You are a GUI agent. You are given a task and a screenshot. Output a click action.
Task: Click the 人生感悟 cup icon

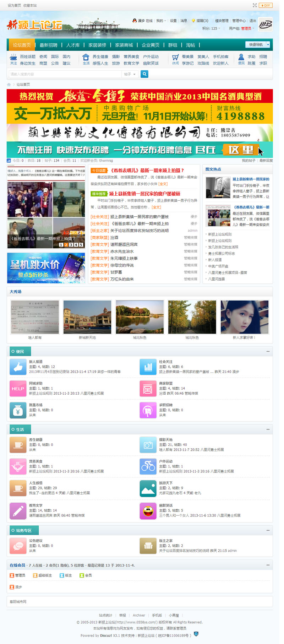pos(18,488)
